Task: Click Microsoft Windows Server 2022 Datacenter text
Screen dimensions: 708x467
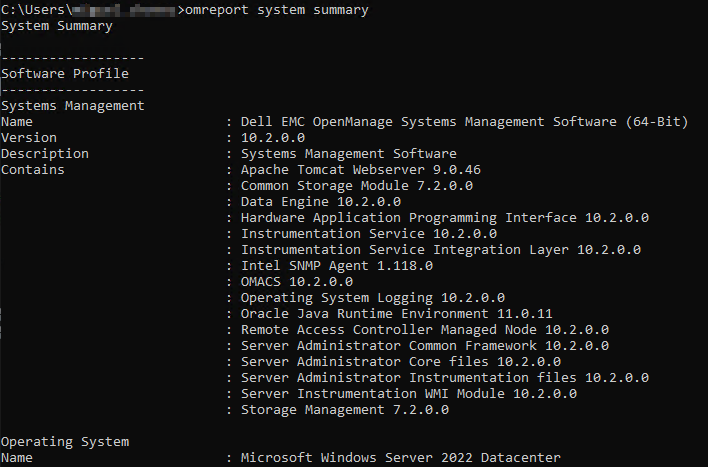Action: click(x=401, y=457)
